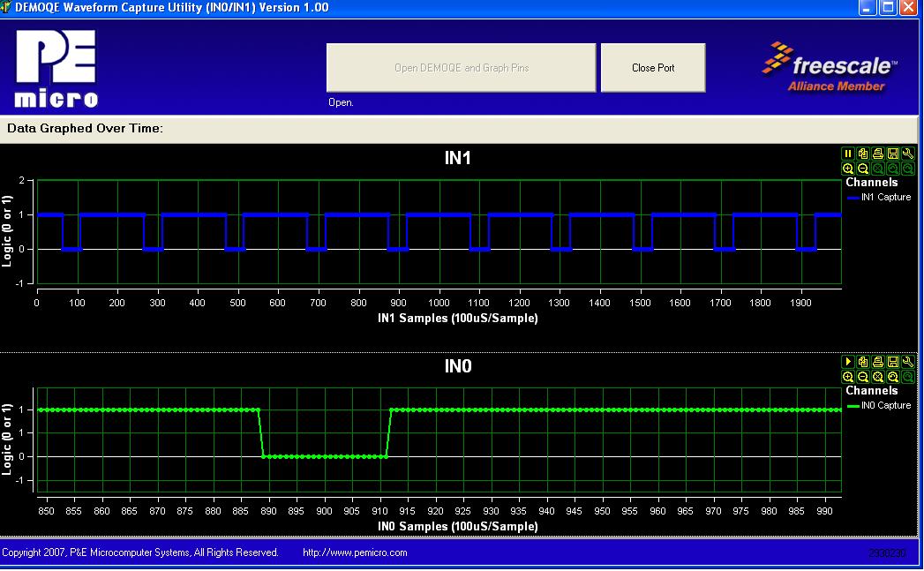The width and height of the screenshot is (924, 571).
Task: Save the IN0 graph data
Action: (x=893, y=362)
